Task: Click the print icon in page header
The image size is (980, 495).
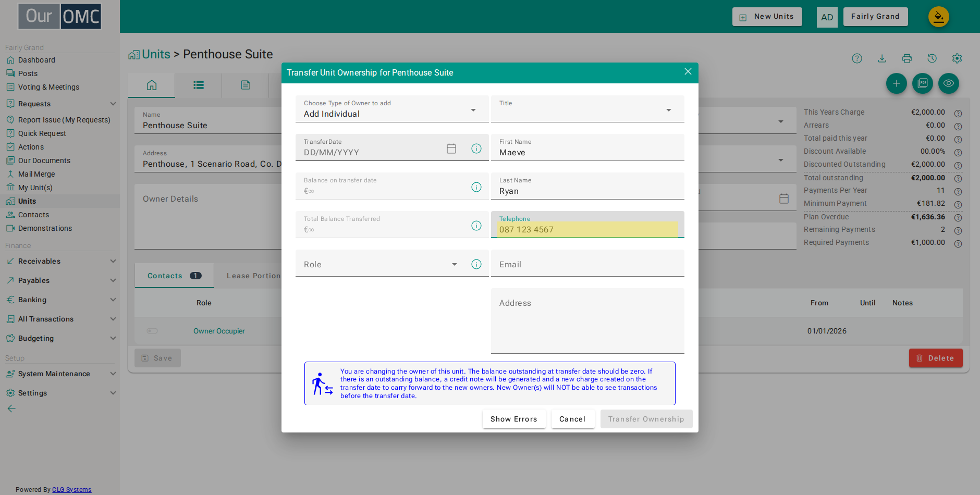Action: [x=907, y=58]
